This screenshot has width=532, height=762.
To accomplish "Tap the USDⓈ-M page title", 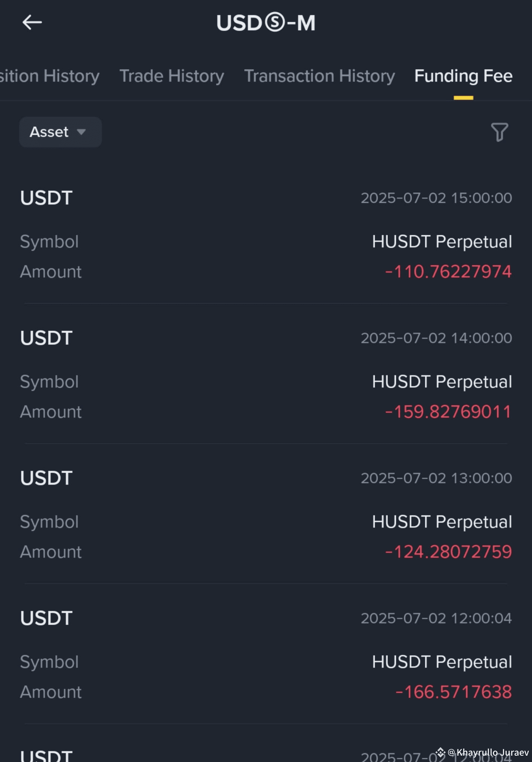I will tap(266, 23).
